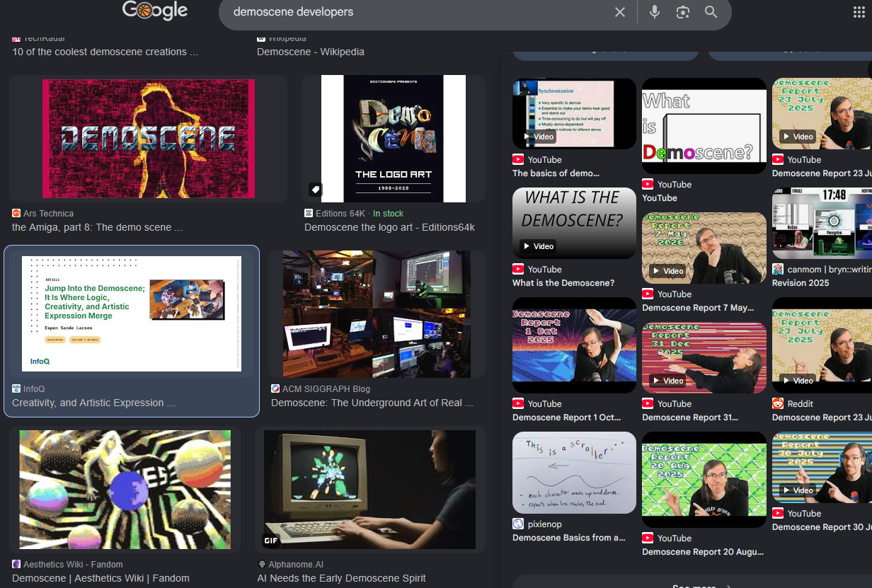Open the Google apps grid

859,12
